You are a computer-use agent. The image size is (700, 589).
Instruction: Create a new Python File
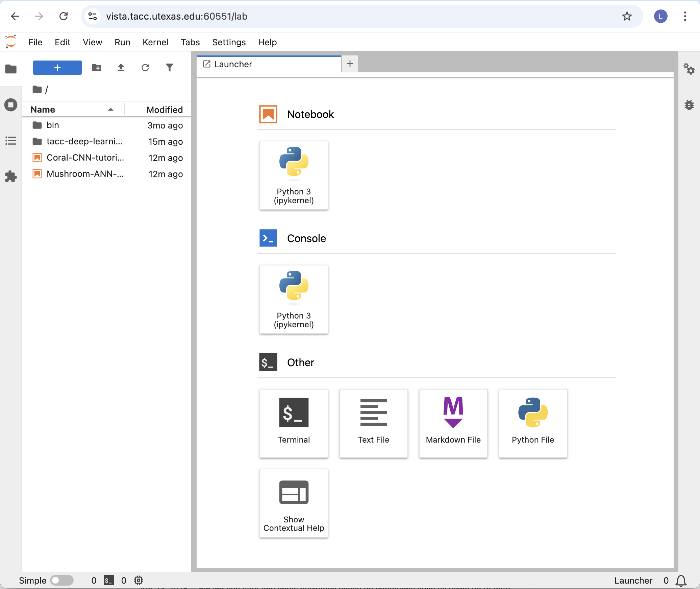tap(533, 423)
